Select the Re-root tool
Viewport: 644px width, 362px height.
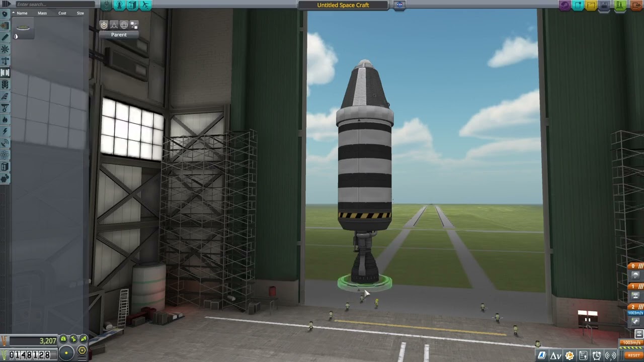(134, 25)
